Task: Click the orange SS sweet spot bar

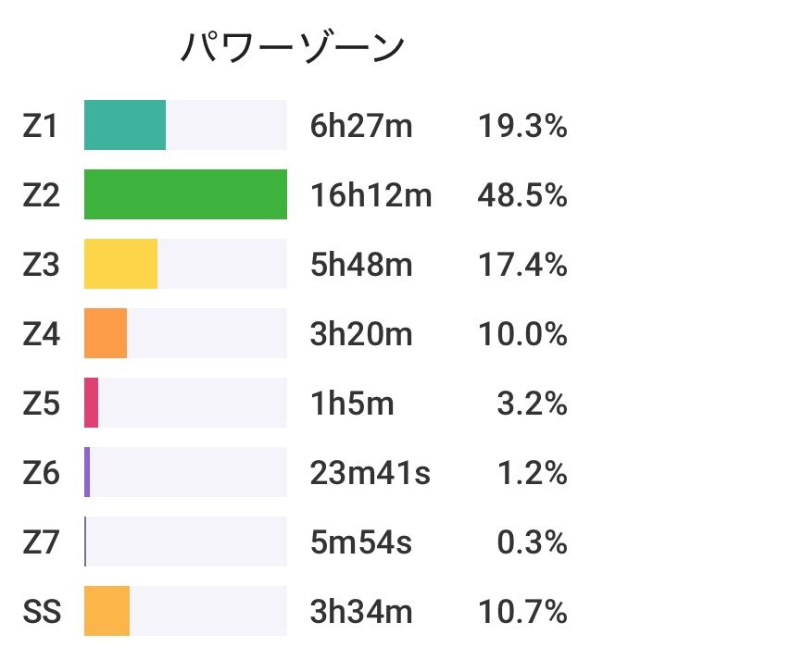Action: [107, 611]
